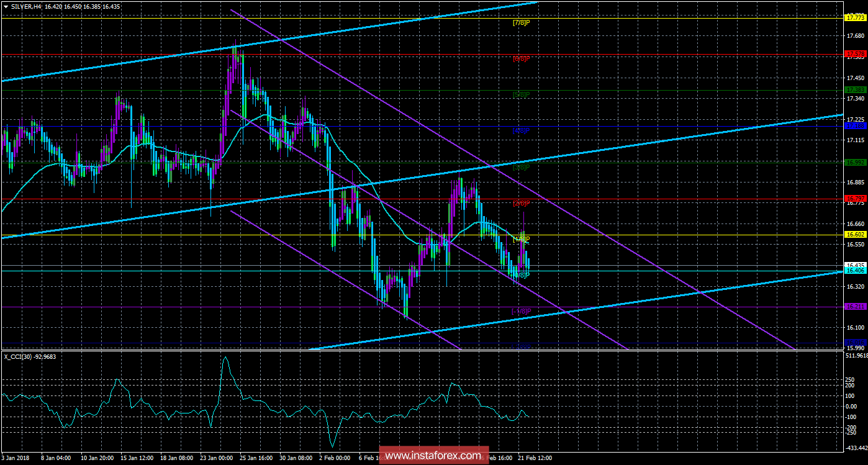The image size is (868, 465).
Task: Click the 17.450 price axis value
Action: tap(855, 78)
